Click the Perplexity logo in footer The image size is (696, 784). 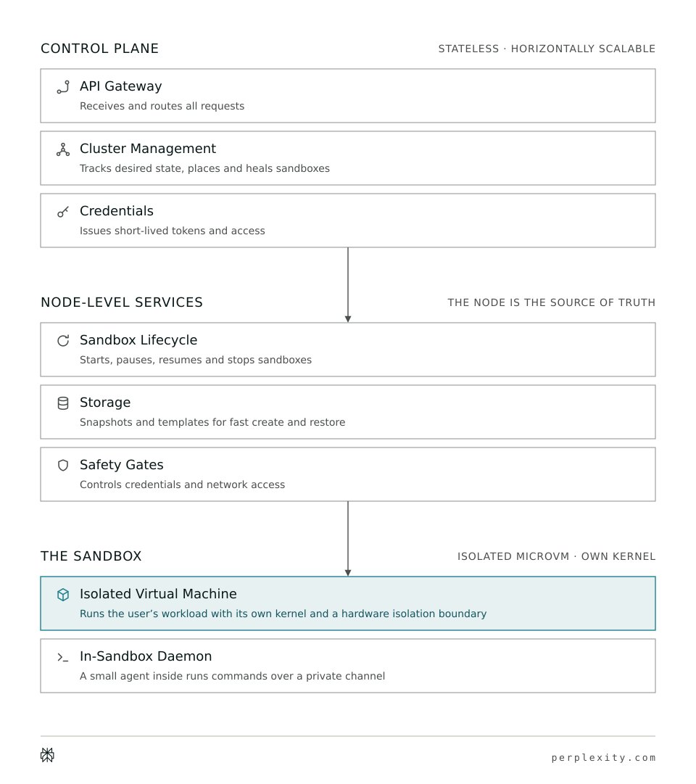click(48, 755)
